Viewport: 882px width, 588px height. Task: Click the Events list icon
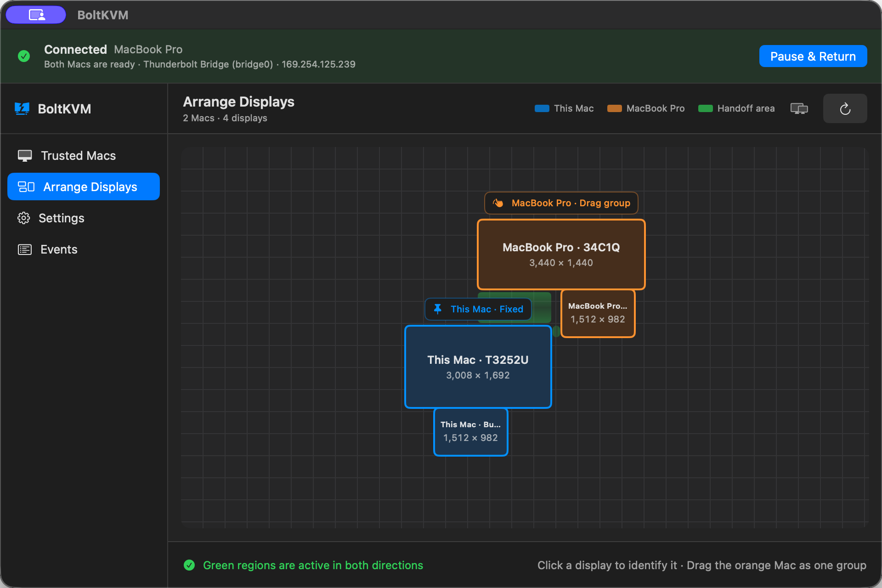[25, 249]
